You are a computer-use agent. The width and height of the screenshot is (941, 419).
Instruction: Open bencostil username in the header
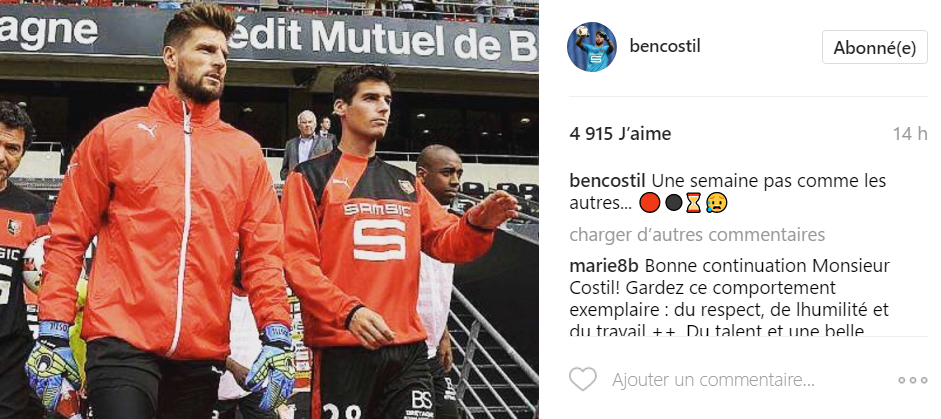click(665, 47)
